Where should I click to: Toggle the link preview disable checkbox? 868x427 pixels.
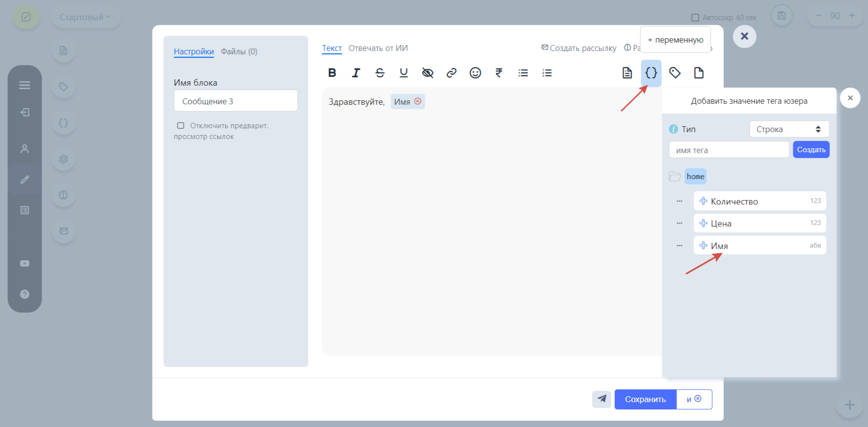[x=181, y=126]
